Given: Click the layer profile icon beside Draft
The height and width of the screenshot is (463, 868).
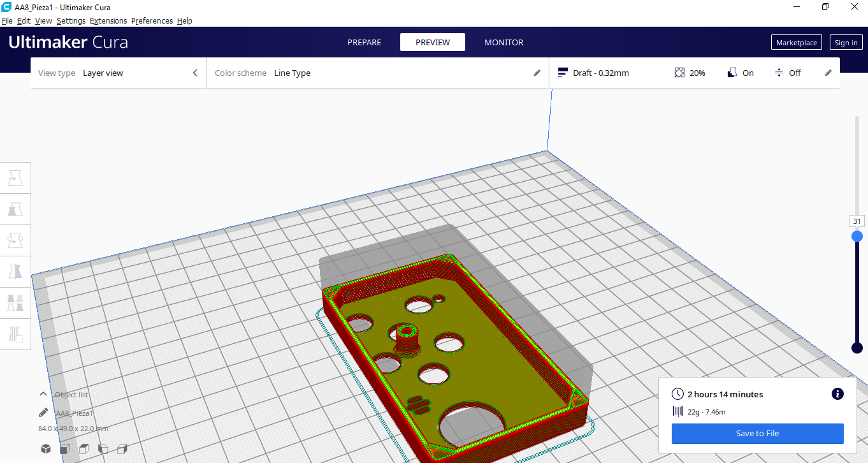Looking at the screenshot, I should coord(563,73).
